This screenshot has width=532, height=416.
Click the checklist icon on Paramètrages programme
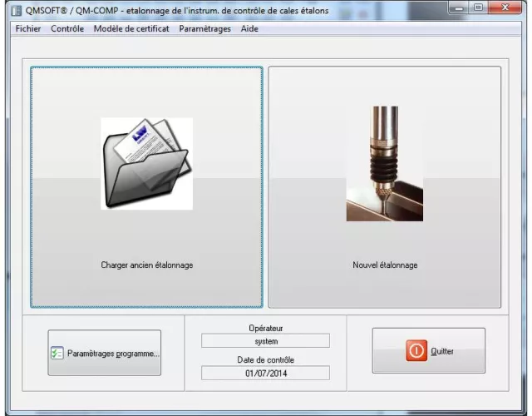click(57, 353)
